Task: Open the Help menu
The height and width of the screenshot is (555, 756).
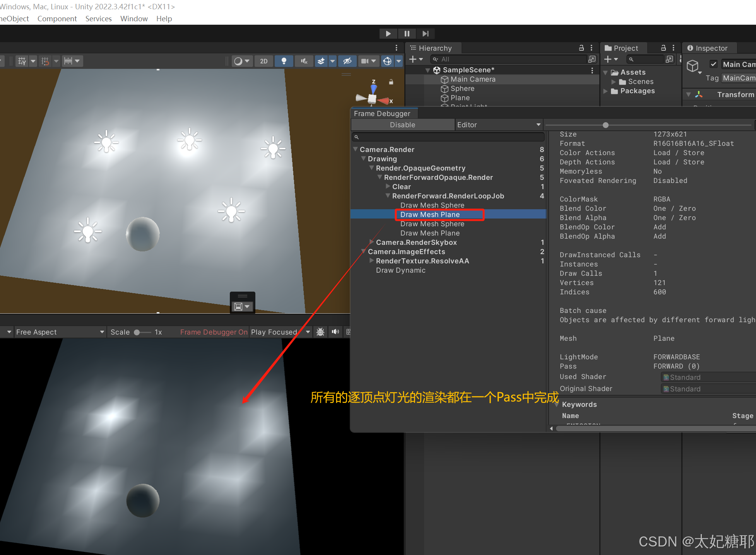Action: point(164,19)
